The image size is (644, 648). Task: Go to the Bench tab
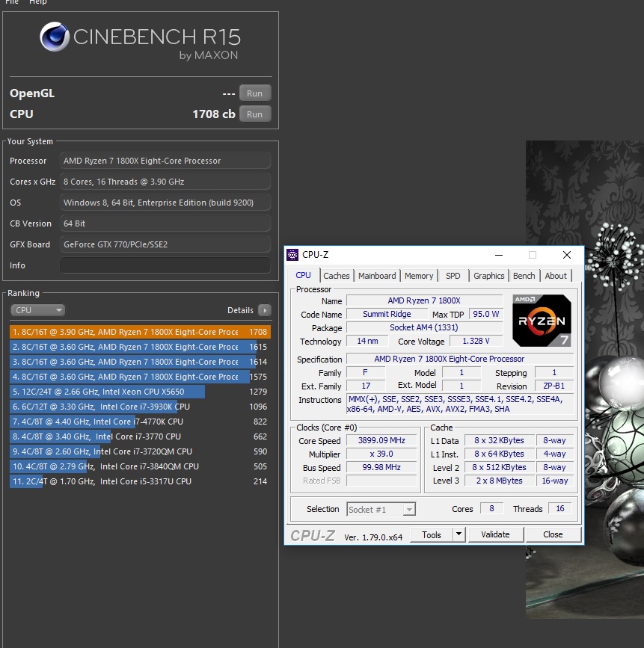click(524, 276)
